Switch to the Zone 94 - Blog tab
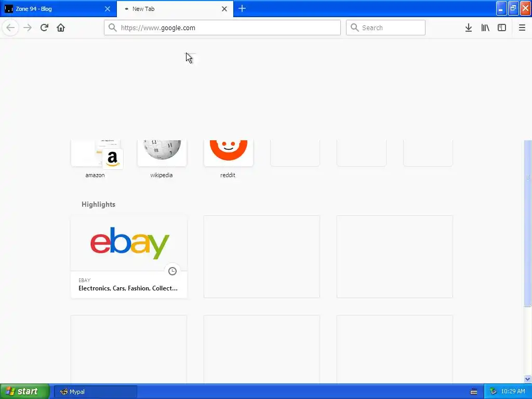Viewport: 532px width, 399px height. click(x=58, y=9)
